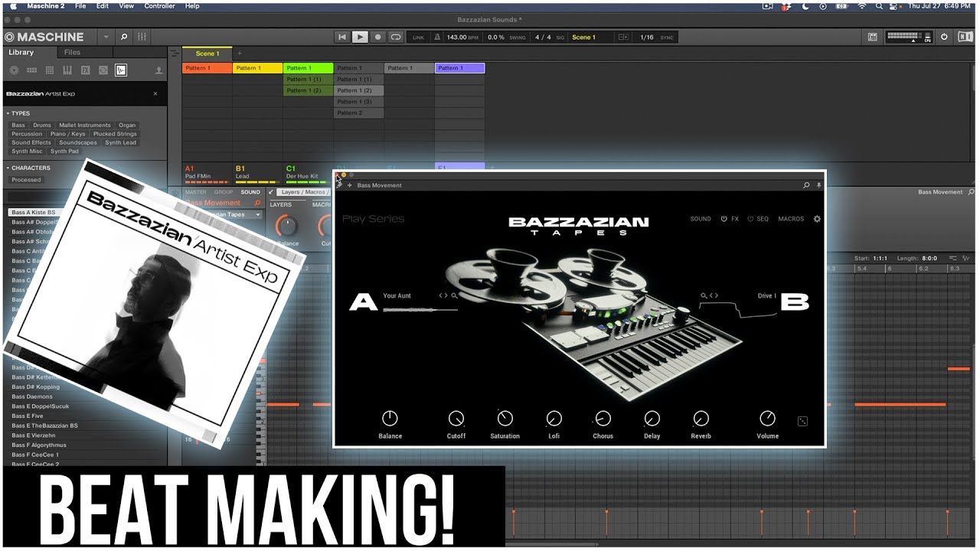Screen dimensions: 980x551
Task: Clear the Bazzazian Artist Exp product filter
Action: click(155, 93)
